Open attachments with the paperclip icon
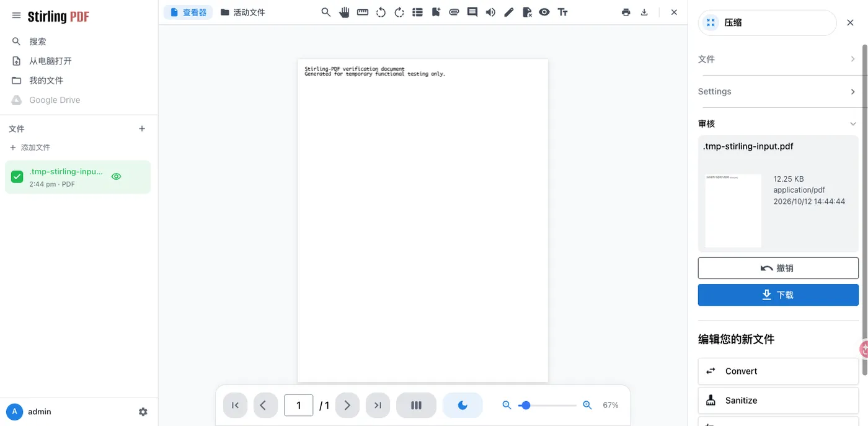The width and height of the screenshot is (868, 426). coord(454,12)
